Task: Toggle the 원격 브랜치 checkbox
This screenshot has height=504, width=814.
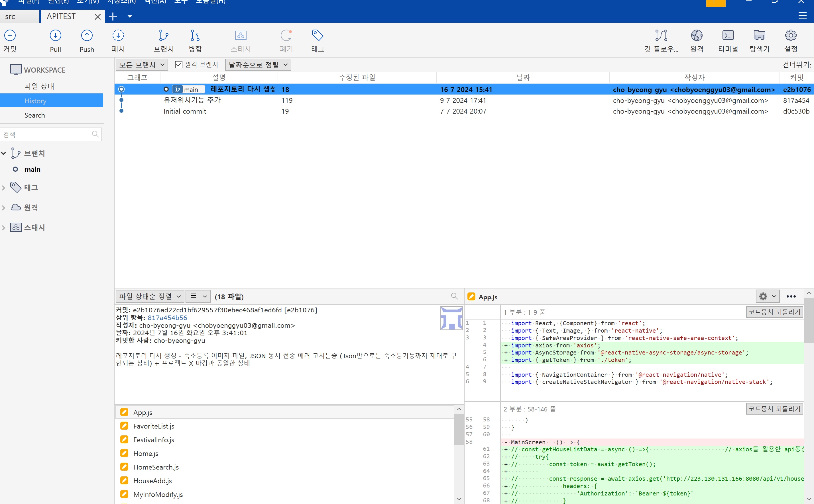Action: tap(179, 65)
